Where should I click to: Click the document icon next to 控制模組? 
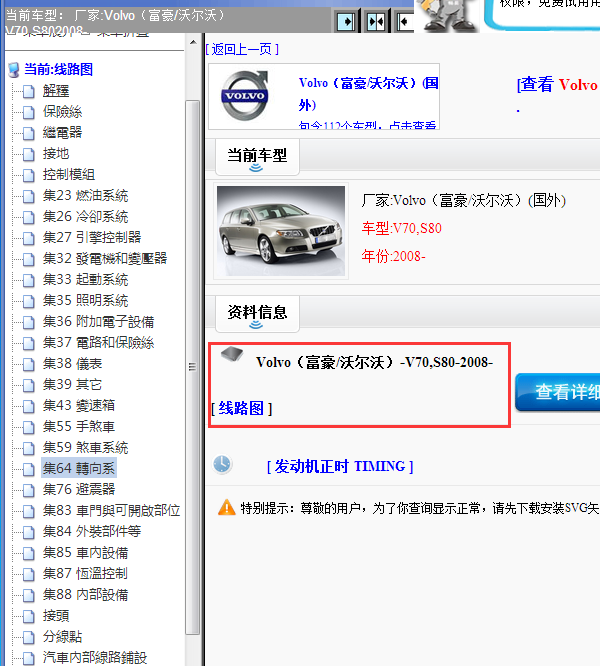point(28,175)
